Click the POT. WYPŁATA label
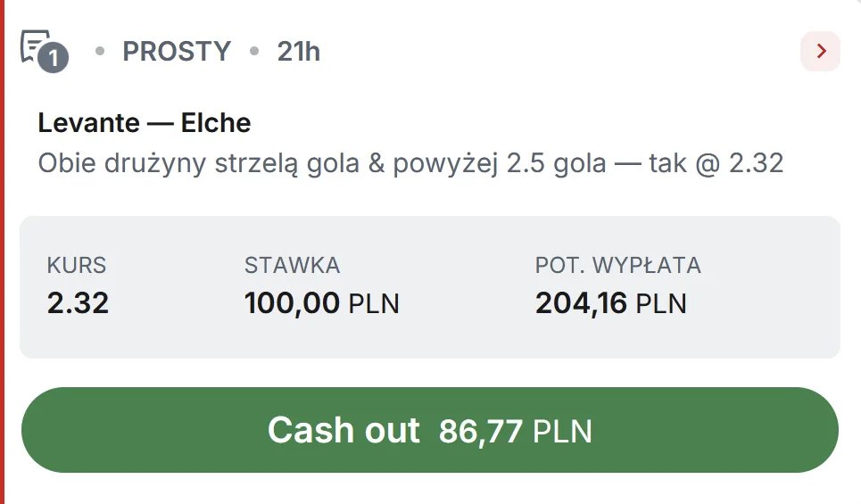The width and height of the screenshot is (861, 504). [x=618, y=265]
